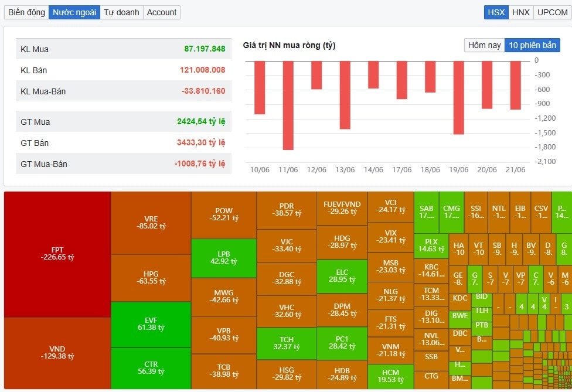Switch to the UPCOM exchange
Image resolution: width=572 pixels, height=392 pixels.
(x=552, y=12)
